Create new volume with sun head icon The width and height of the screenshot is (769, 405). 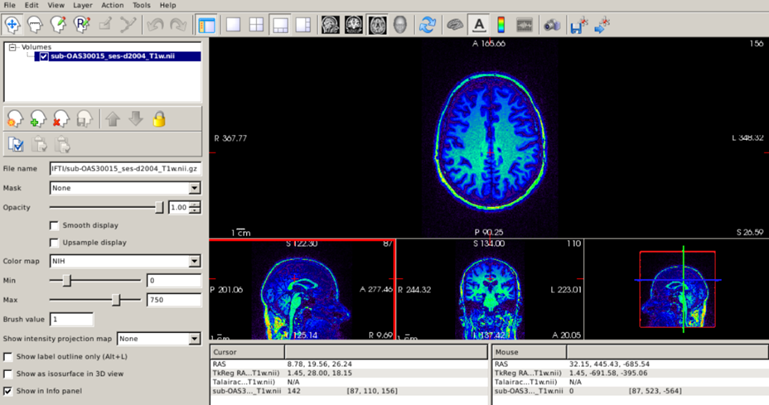pos(15,119)
